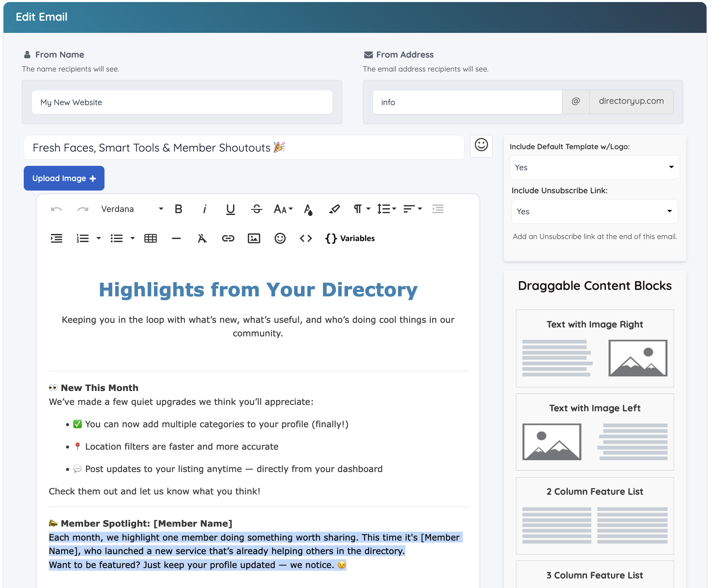This screenshot has height=588, width=711.
Task: Open code view in editor toolbar
Action: pos(306,238)
